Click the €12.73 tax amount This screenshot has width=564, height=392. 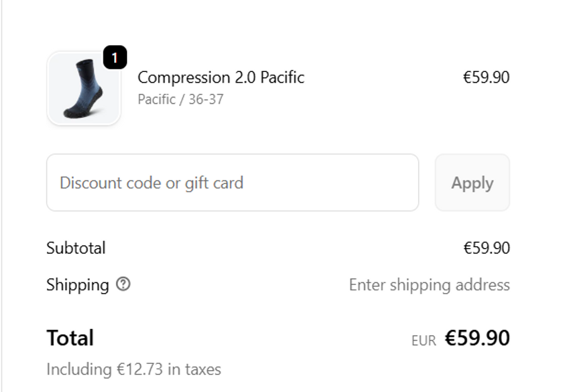140,369
